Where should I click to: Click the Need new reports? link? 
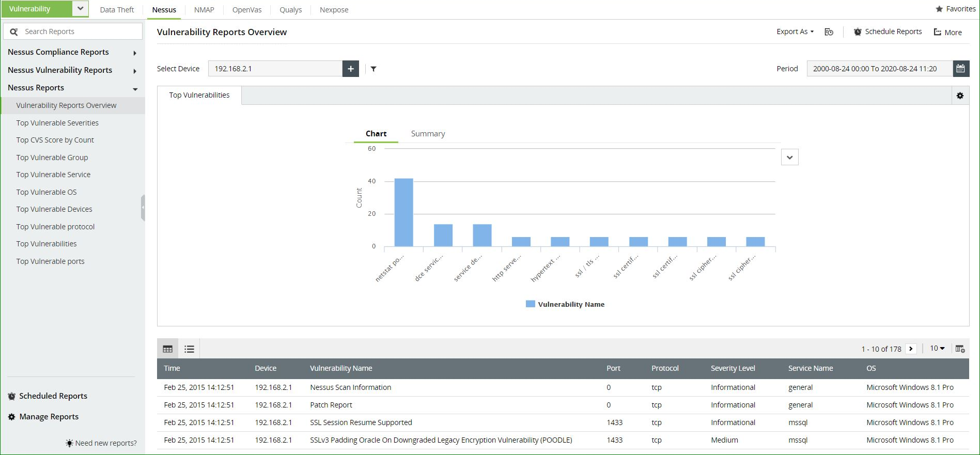106,443
